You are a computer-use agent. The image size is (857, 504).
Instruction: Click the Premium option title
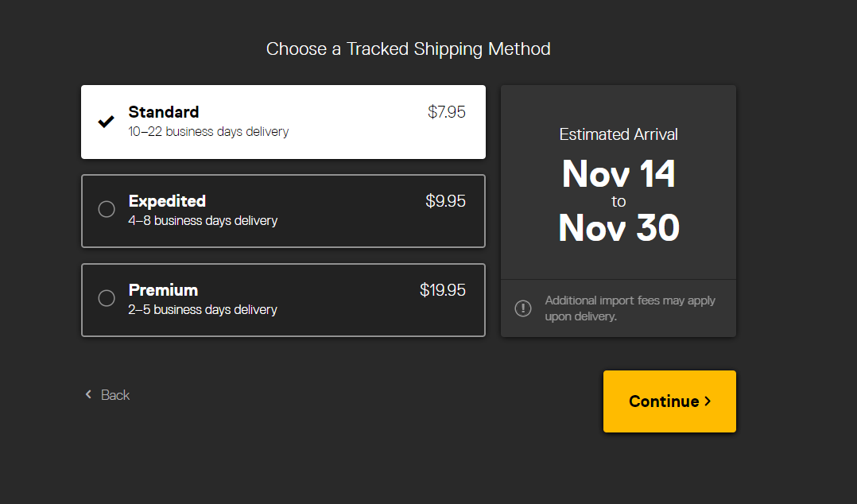[x=163, y=290]
